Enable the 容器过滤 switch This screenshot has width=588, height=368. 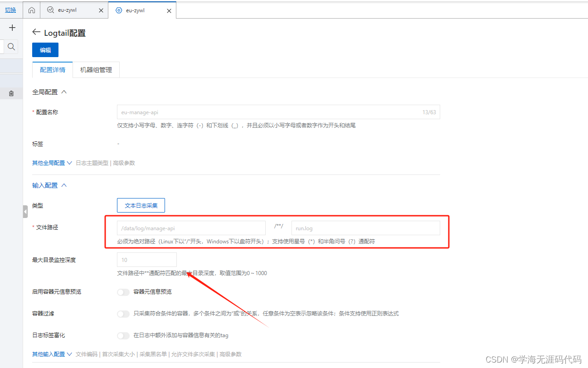123,314
